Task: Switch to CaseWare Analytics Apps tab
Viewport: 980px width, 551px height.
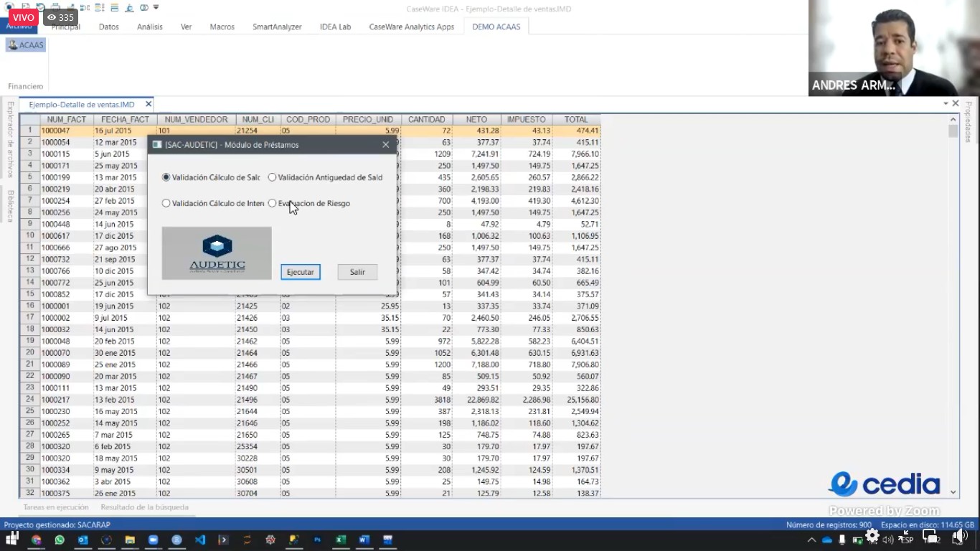Action: [x=412, y=27]
